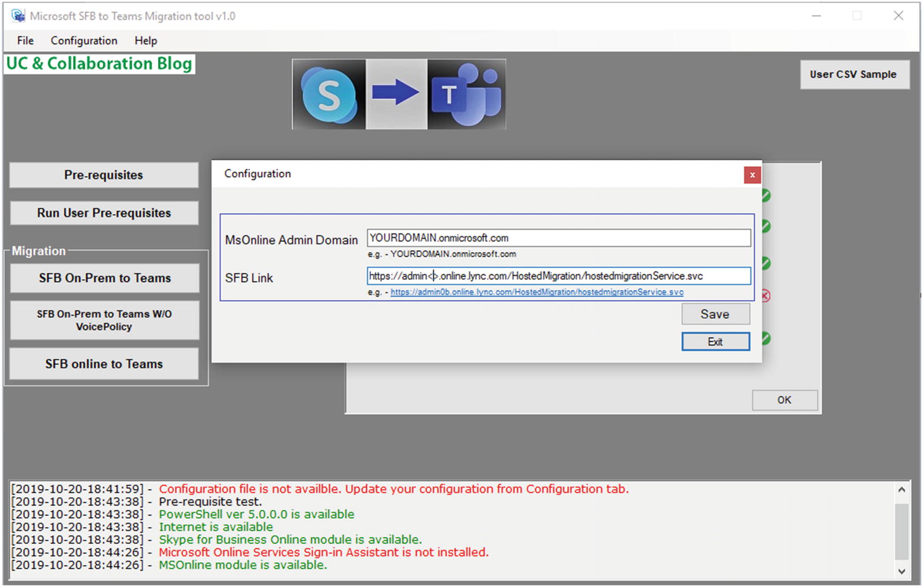Select 'PowerShell ver 5.0.0.0 is available' log line
The height and width of the screenshot is (588, 924).
point(257,514)
